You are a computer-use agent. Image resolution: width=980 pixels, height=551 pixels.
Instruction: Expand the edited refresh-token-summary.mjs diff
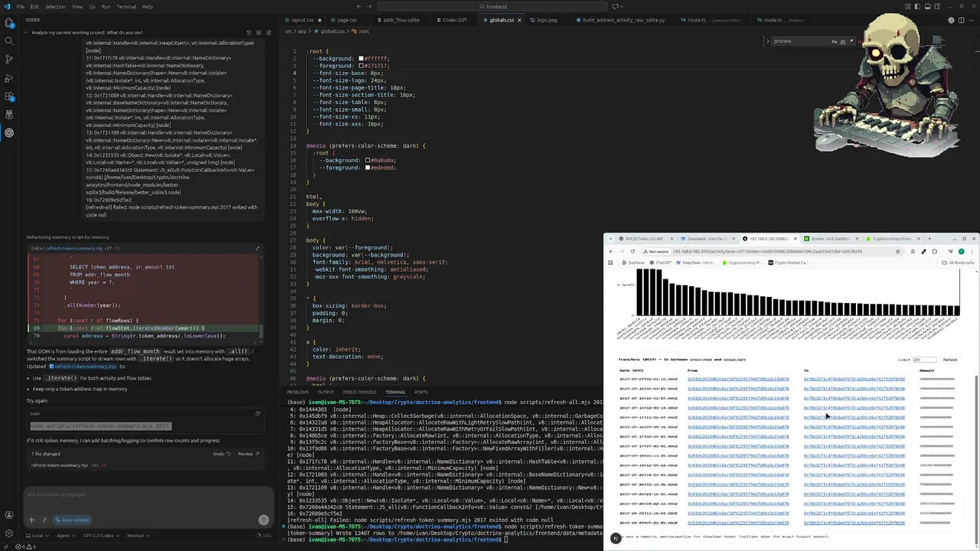point(257,248)
